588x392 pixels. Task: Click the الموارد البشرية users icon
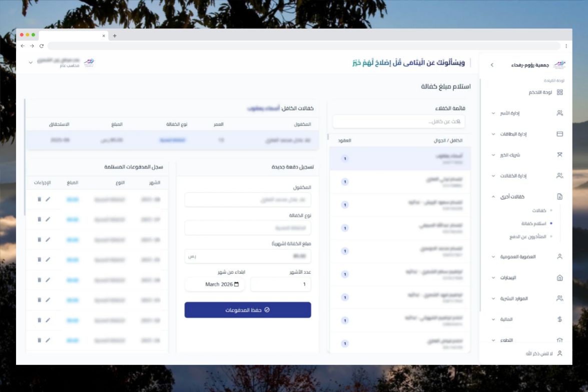(x=559, y=298)
